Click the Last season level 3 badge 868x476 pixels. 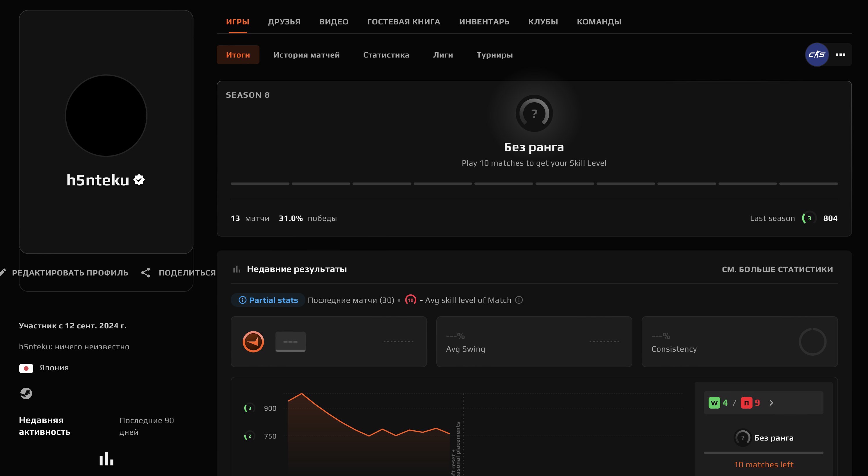pyautogui.click(x=809, y=218)
